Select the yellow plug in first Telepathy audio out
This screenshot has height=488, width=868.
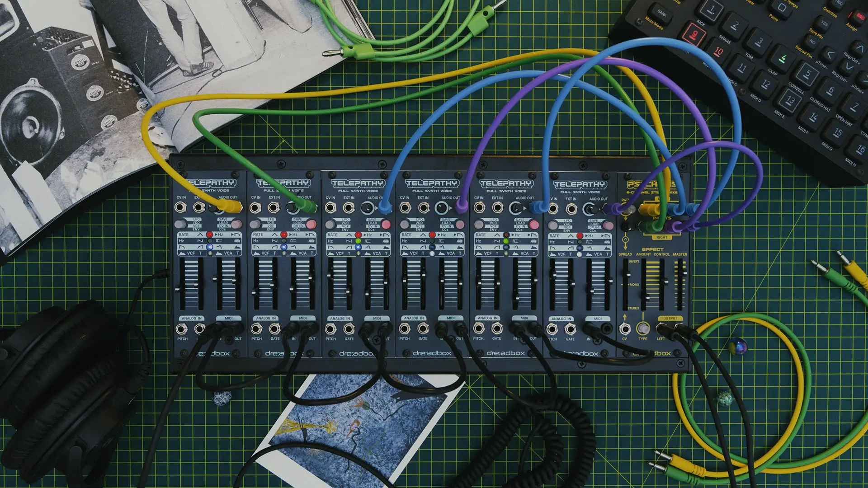click(231, 207)
